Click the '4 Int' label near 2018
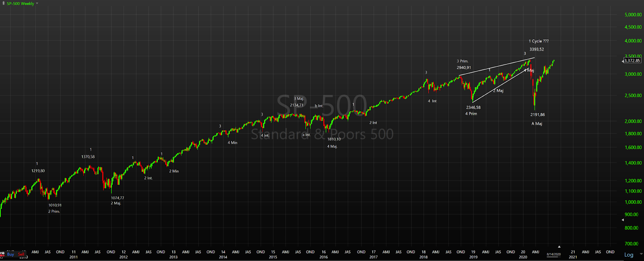 432,101
